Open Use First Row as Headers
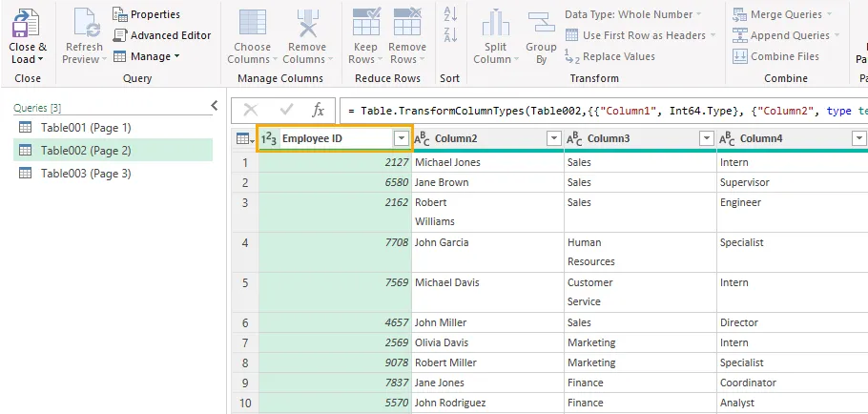Viewport: 868px width, 414px height. point(640,35)
